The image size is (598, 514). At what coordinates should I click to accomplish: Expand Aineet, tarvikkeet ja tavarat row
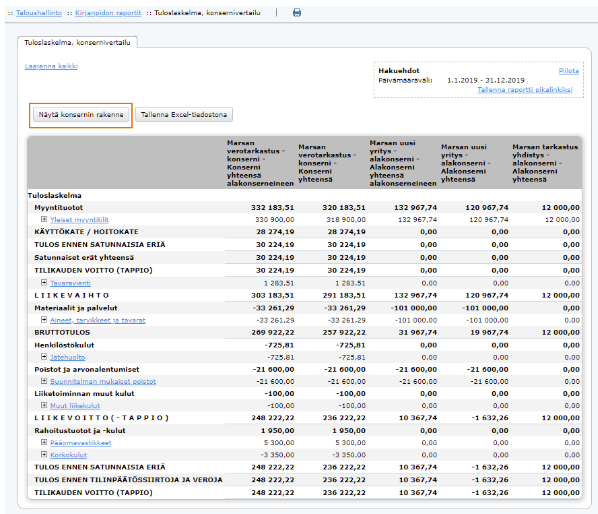coord(44,320)
